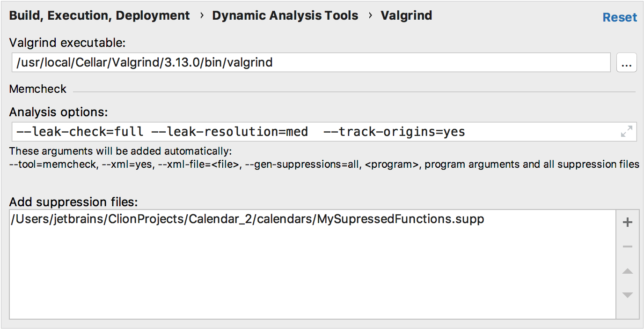The image size is (644, 329).
Task: Reset Valgrind settings to defaults
Action: 620,17
